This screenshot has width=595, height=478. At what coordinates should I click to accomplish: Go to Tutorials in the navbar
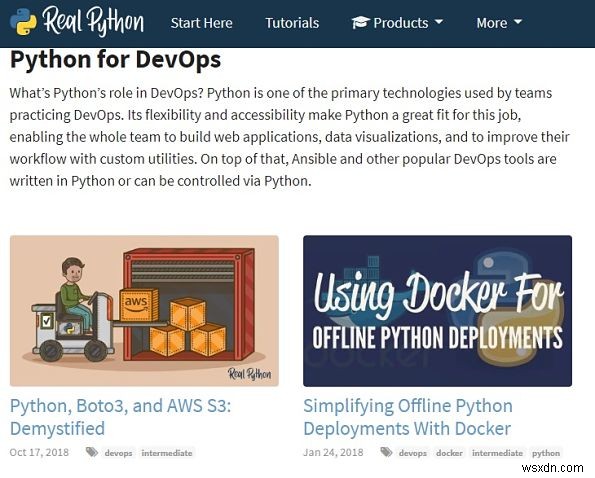[292, 23]
